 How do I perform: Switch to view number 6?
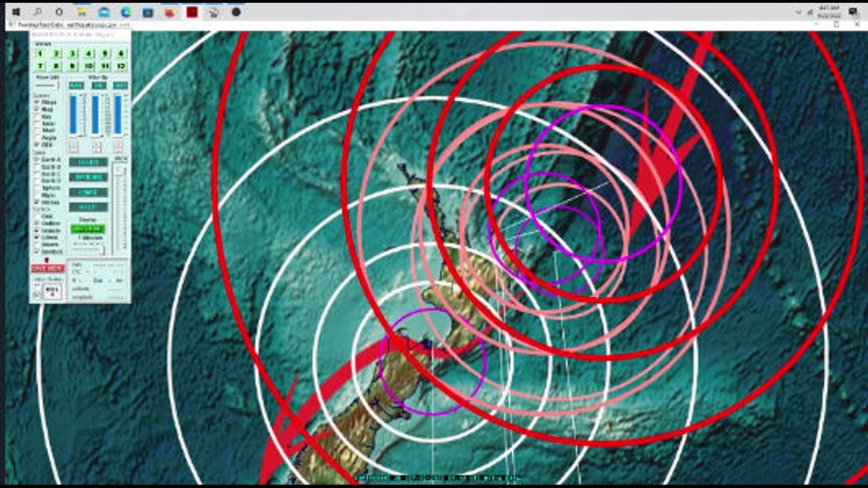click(x=121, y=54)
